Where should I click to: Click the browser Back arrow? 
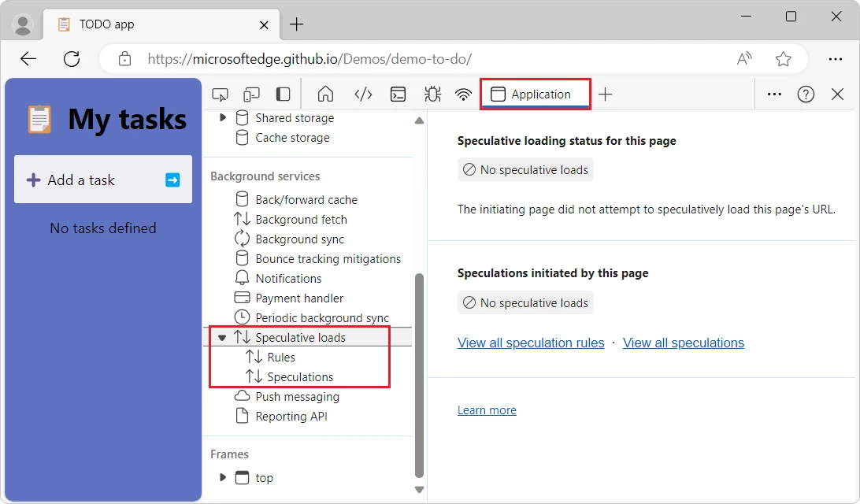(28, 59)
